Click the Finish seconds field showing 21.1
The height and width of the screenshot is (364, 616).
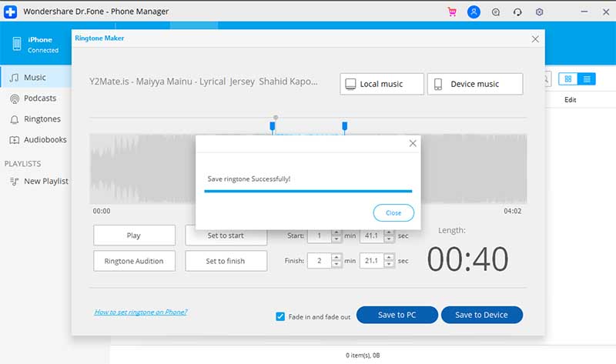[371, 261]
